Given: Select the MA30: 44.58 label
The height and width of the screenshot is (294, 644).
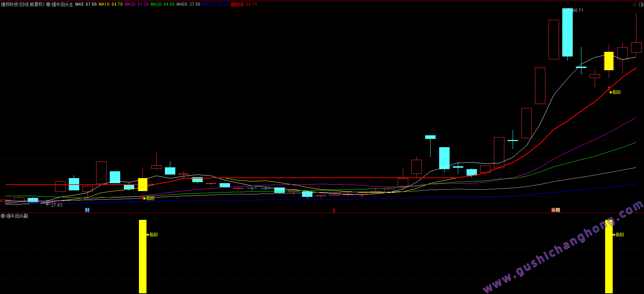Looking at the screenshot, I should point(163,4).
